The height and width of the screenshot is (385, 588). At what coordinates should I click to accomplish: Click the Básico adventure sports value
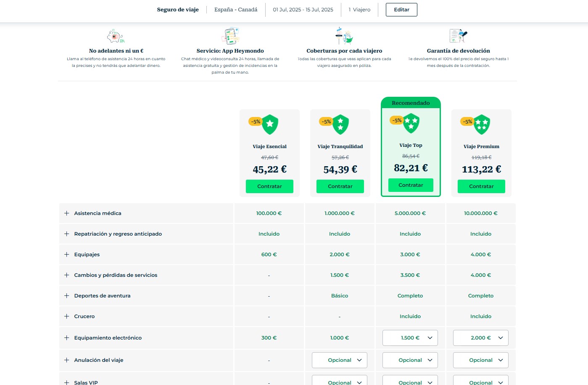(340, 296)
